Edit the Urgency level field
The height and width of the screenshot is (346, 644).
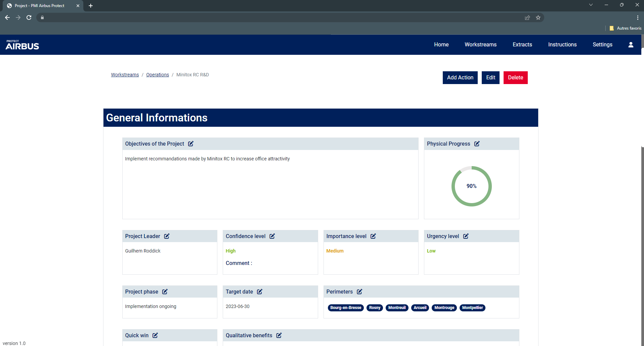[466, 236]
